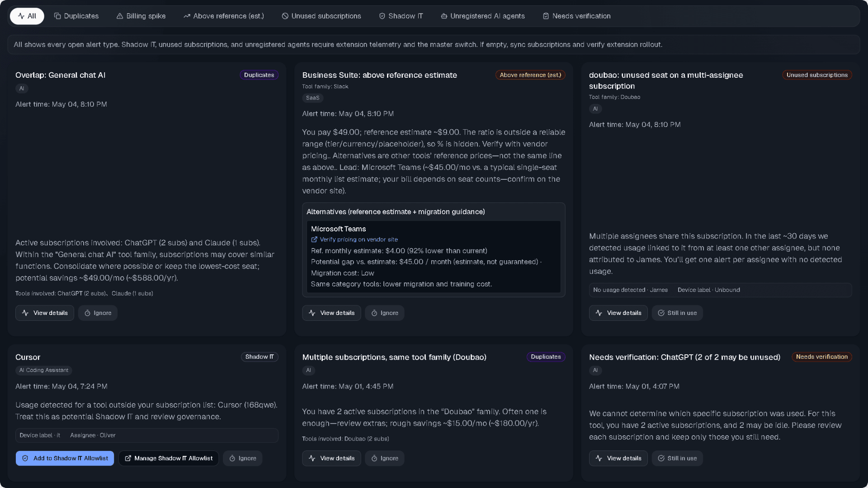Click the SaaS tag on Business Suite card
The width and height of the screenshot is (868, 488).
tap(312, 98)
